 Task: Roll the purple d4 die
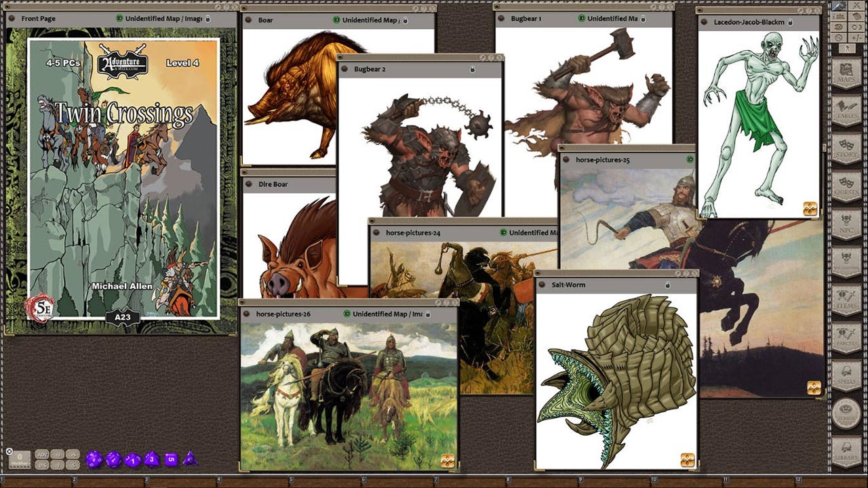[191, 458]
